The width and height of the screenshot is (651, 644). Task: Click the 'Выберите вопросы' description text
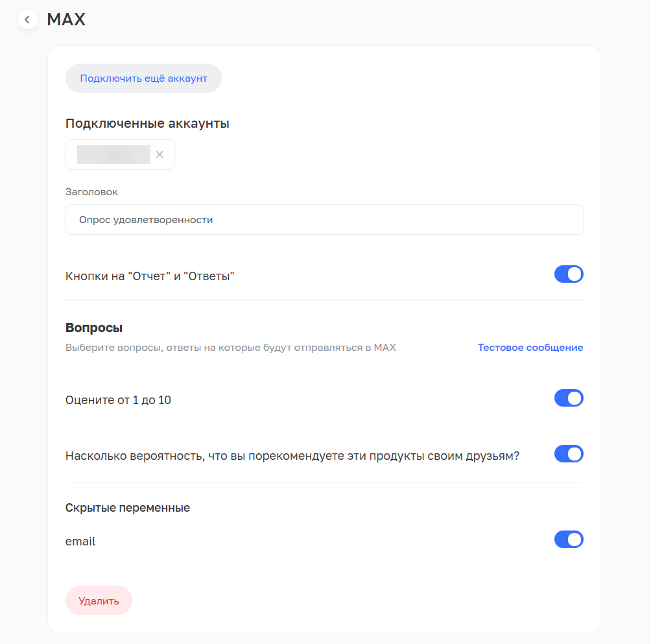pyautogui.click(x=230, y=348)
